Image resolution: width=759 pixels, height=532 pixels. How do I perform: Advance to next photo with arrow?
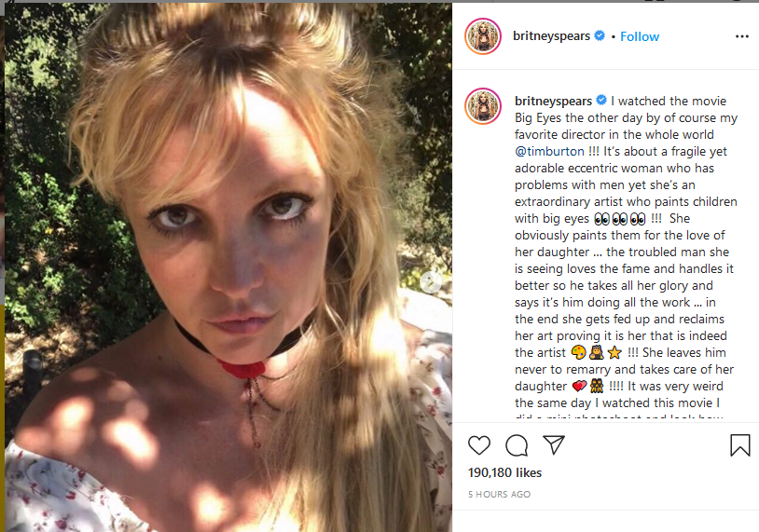tap(431, 282)
